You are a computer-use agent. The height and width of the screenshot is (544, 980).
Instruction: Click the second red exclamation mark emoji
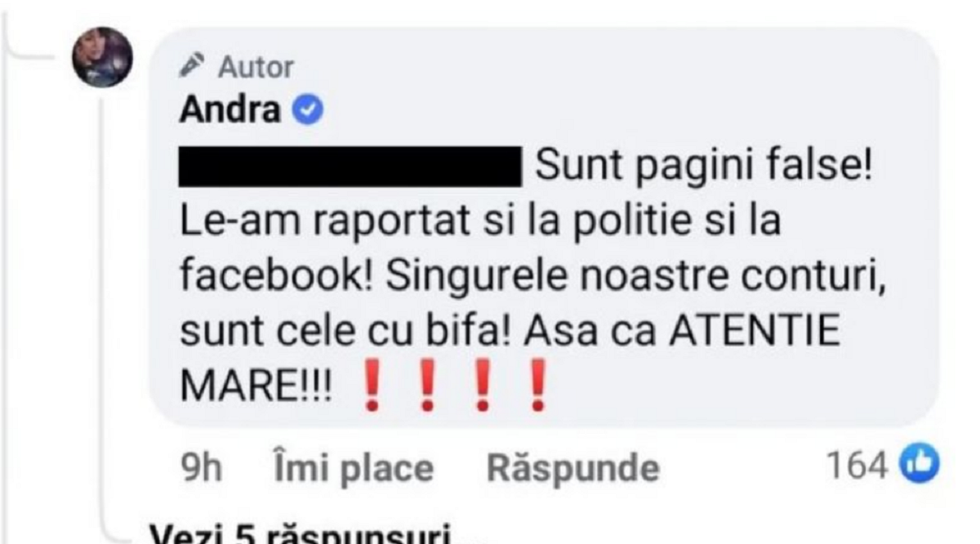pyautogui.click(x=426, y=391)
